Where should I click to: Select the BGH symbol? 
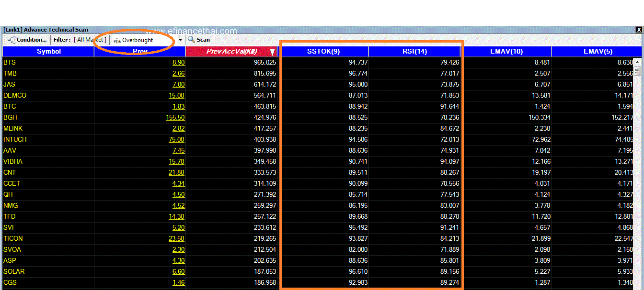tap(11, 117)
